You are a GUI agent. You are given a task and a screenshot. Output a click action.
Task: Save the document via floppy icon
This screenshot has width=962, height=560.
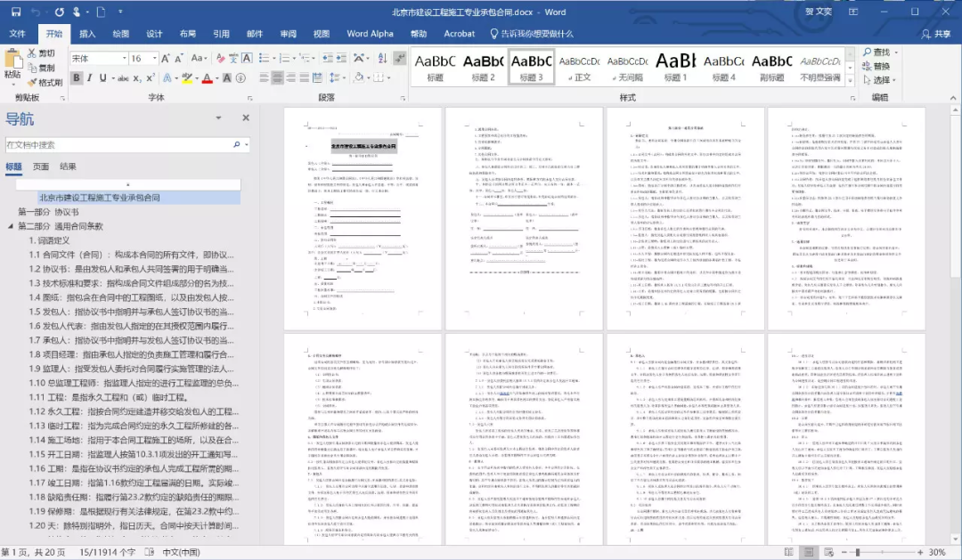click(x=16, y=12)
